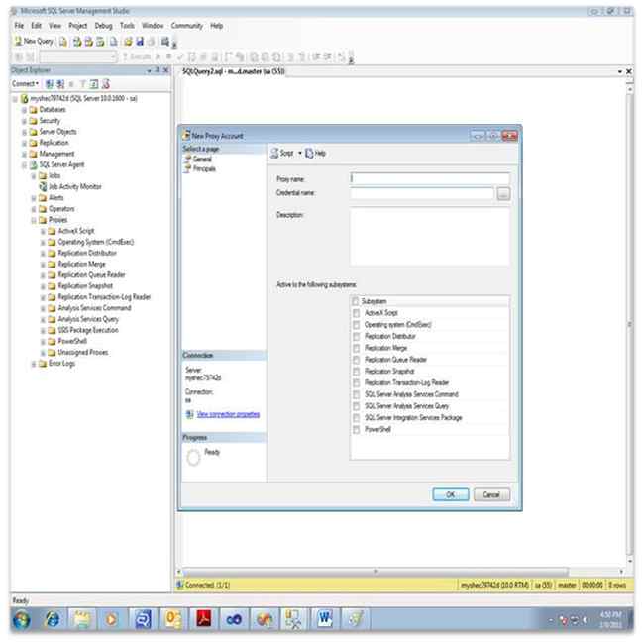Open the Project menu

point(77,26)
